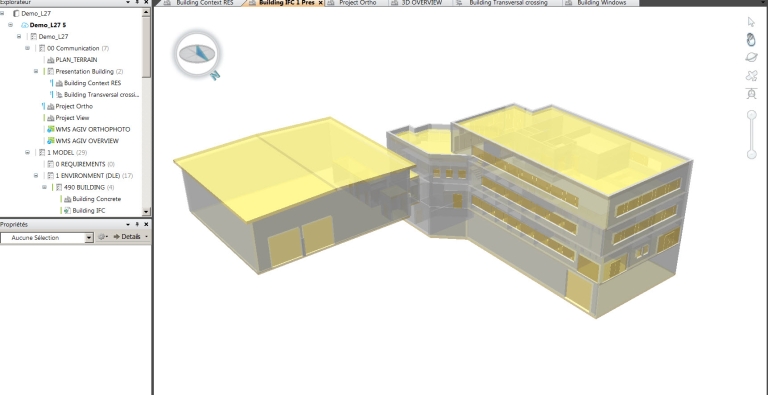Collapse the top Demo_L27 root node
Screen dimensions: 768x395
click(x=2, y=14)
